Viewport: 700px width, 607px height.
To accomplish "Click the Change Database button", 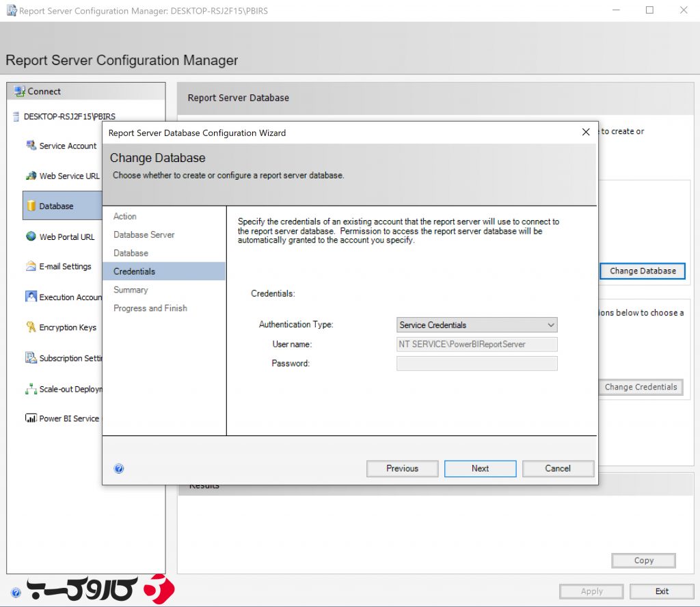I will (x=642, y=271).
